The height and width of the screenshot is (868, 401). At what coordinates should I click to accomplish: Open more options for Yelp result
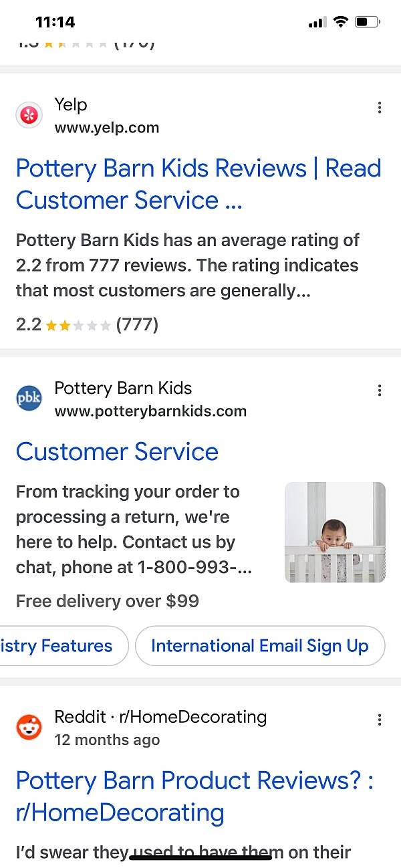380,108
